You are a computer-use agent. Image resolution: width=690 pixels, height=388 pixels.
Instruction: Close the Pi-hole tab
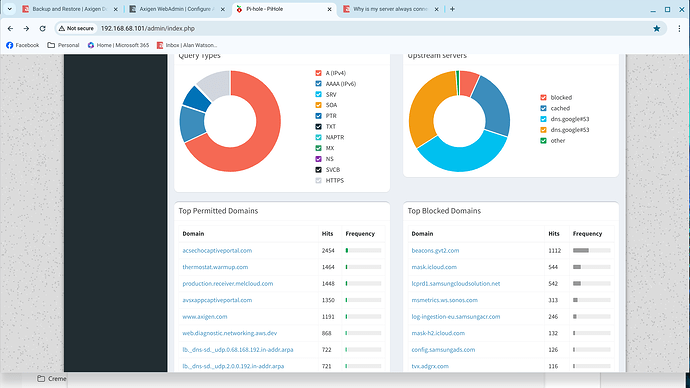329,9
